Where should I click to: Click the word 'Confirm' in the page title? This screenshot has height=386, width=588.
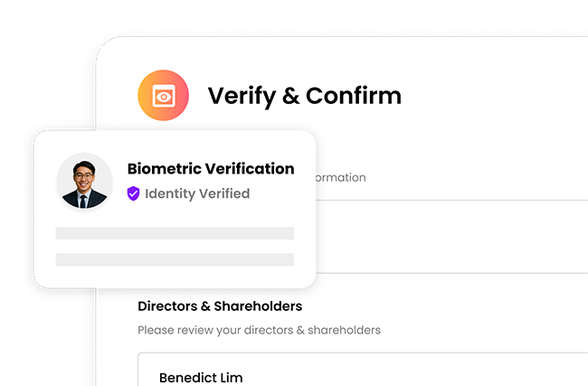pos(354,96)
